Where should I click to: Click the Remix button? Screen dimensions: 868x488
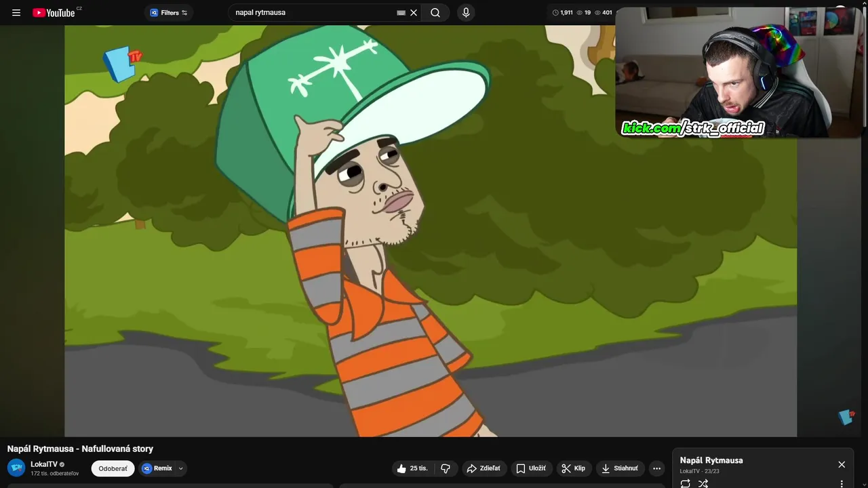pos(157,468)
